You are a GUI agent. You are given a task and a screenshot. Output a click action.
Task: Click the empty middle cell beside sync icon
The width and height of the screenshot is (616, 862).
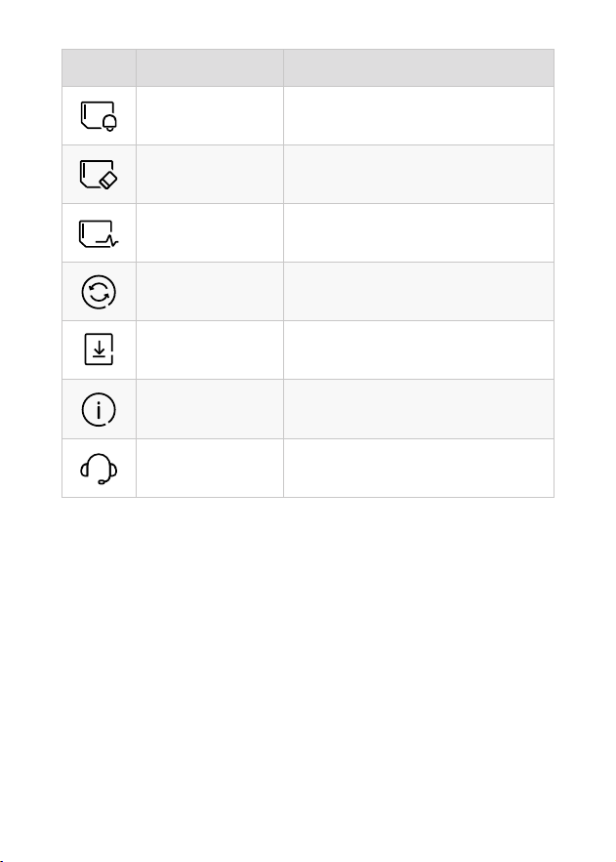(210, 292)
